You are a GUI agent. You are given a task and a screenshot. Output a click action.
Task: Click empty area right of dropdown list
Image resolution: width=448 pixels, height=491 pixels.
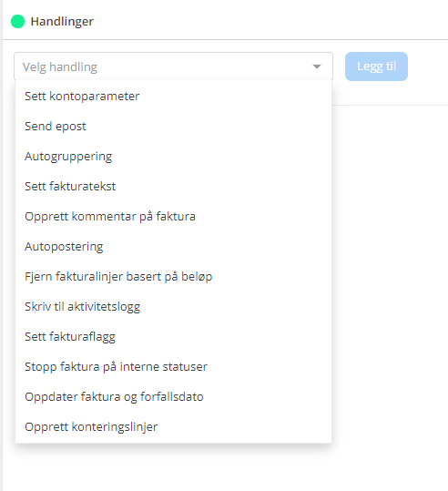390,266
